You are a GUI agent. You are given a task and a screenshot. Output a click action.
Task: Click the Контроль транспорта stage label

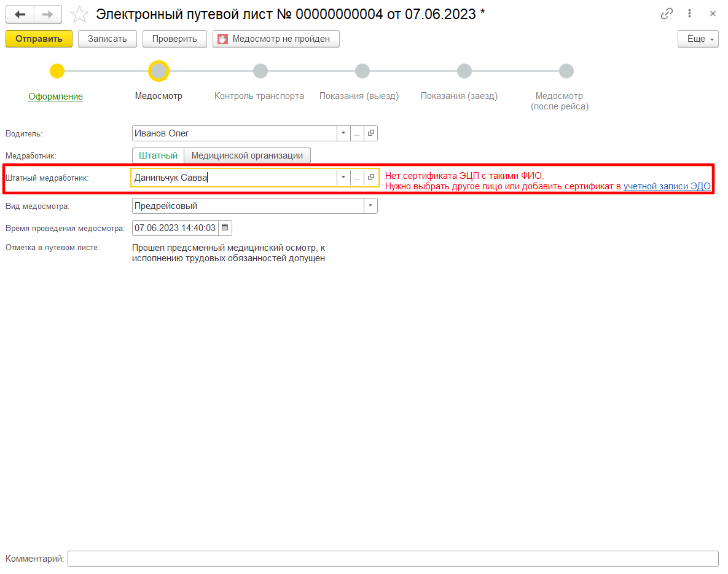(x=259, y=96)
